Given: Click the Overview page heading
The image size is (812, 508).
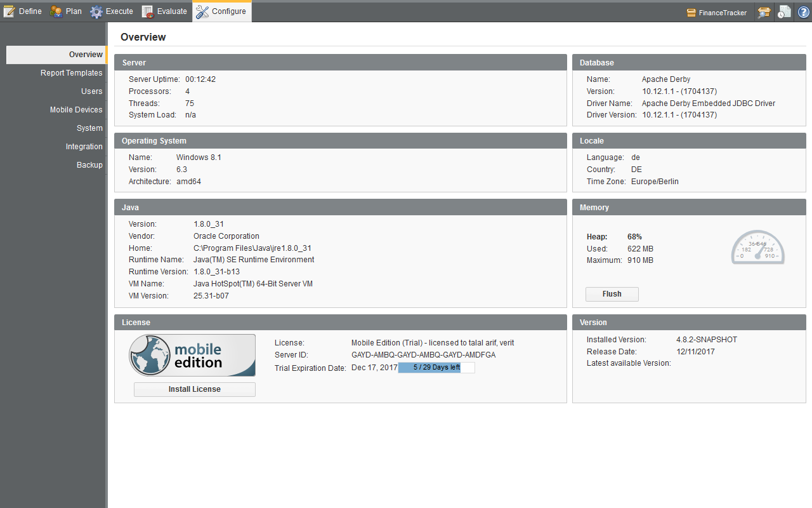Looking at the screenshot, I should (143, 37).
